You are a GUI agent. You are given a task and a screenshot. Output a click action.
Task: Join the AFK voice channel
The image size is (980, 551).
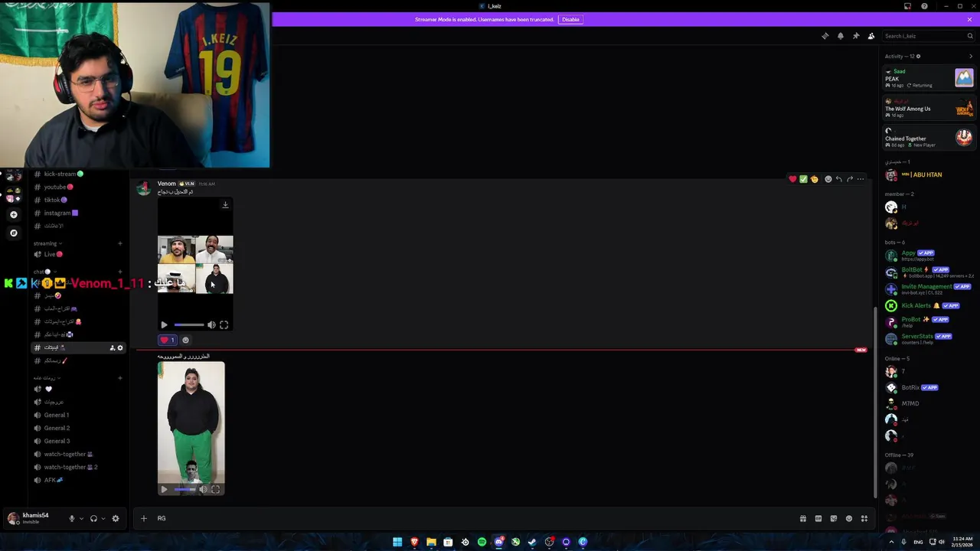click(x=79, y=480)
